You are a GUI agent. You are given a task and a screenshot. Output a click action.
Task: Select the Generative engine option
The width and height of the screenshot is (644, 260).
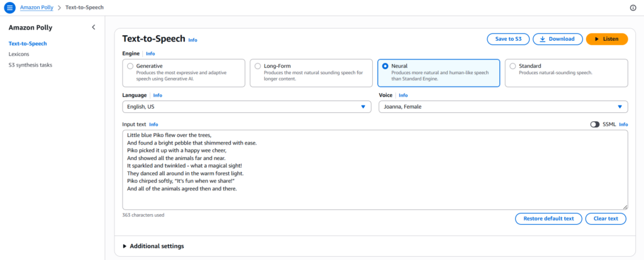click(x=130, y=66)
